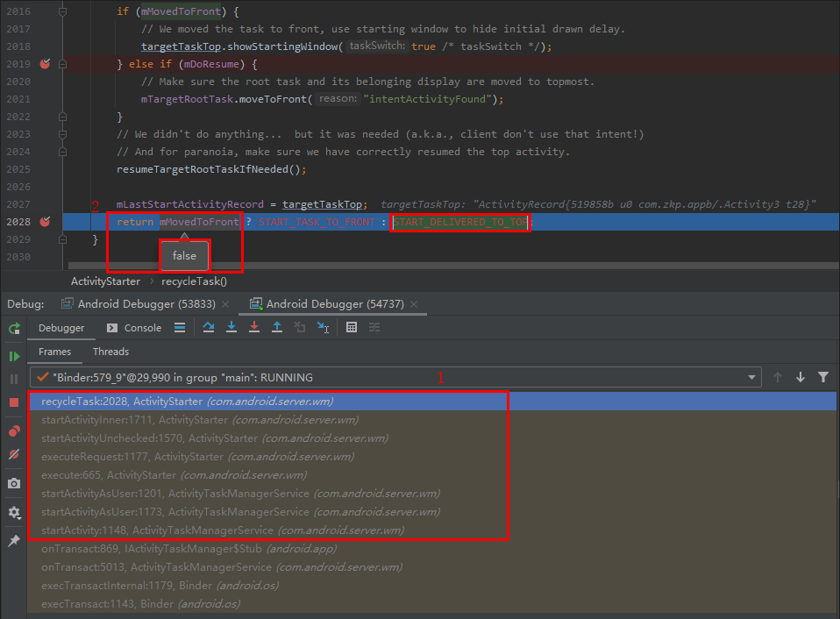Viewport: 840px width, 619px height.
Task: Open the thread selector dropdown
Action: coord(396,378)
